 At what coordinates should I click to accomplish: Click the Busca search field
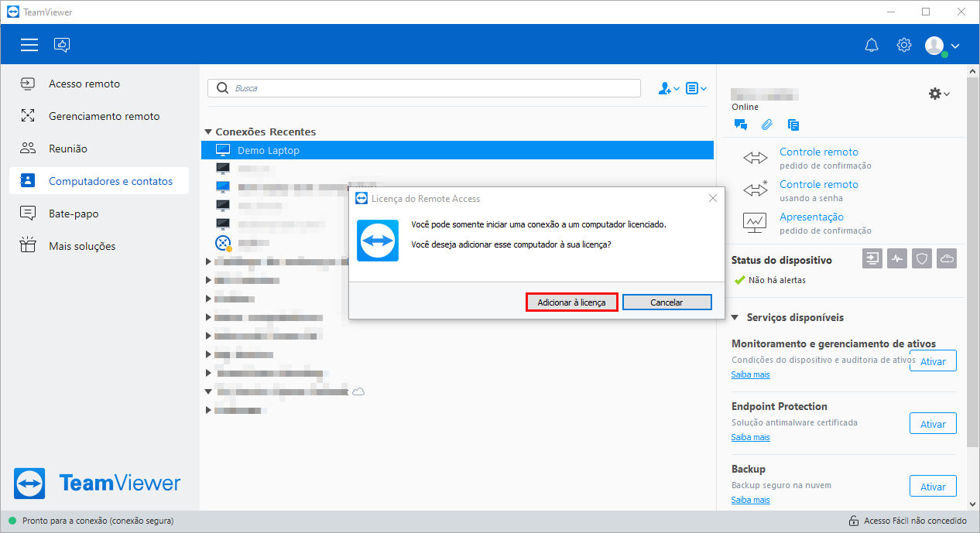[x=424, y=88]
